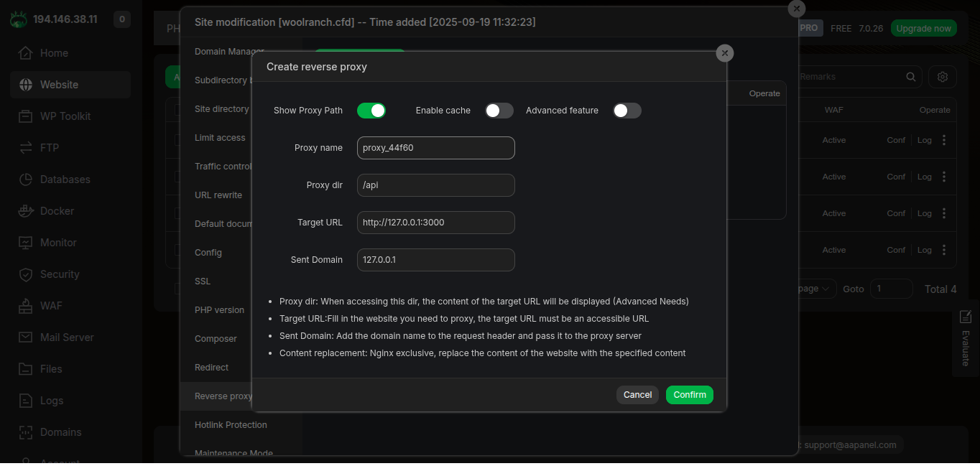This screenshot has height=466, width=980.
Task: Open the three-dot menu in first row
Action: point(944,141)
